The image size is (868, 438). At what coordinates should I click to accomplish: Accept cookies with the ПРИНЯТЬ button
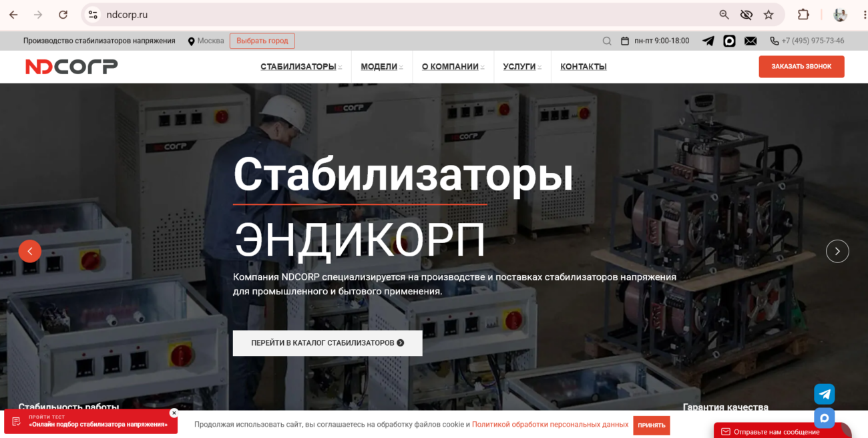(652, 425)
